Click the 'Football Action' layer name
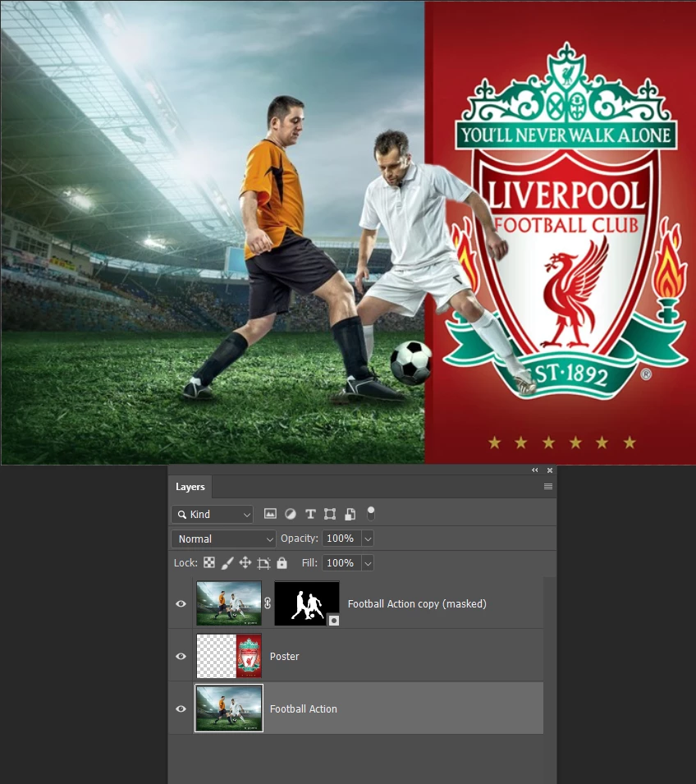This screenshot has width=696, height=784. pos(304,708)
